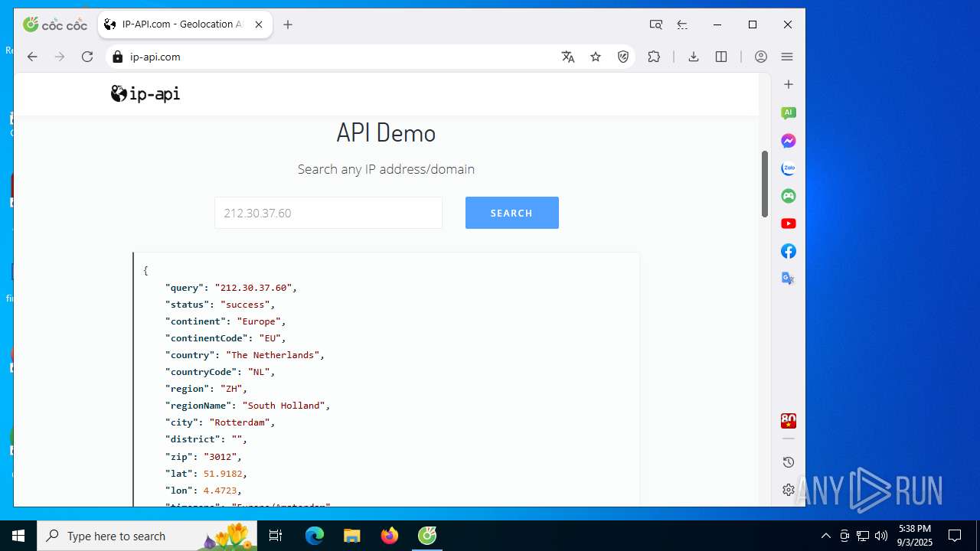Image resolution: width=980 pixels, height=551 pixels.
Task: Click the SEARCH button
Action: point(512,213)
